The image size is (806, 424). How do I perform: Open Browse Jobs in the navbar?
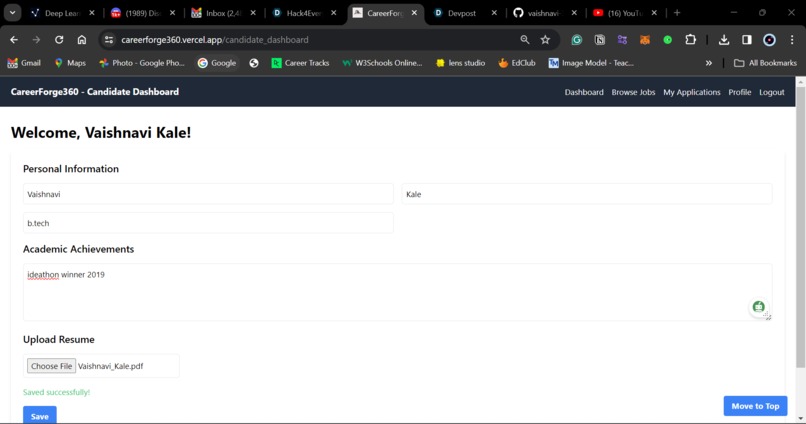pos(633,92)
